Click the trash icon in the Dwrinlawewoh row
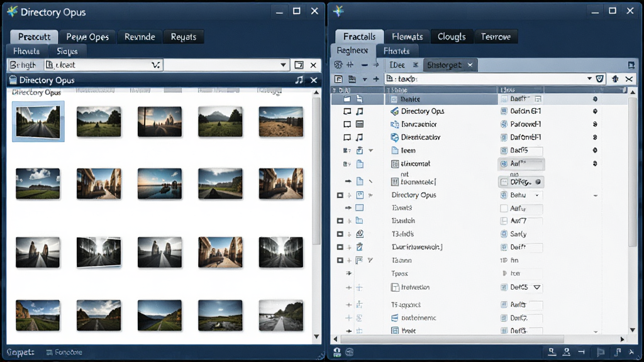This screenshot has height=362, width=644. [360, 247]
